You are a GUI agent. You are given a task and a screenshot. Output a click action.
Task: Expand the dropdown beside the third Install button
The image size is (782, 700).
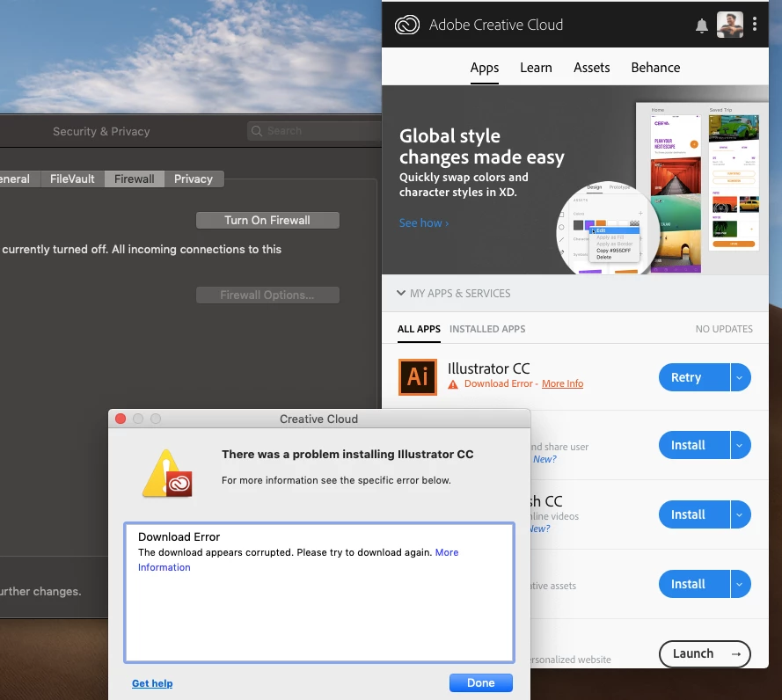point(740,584)
